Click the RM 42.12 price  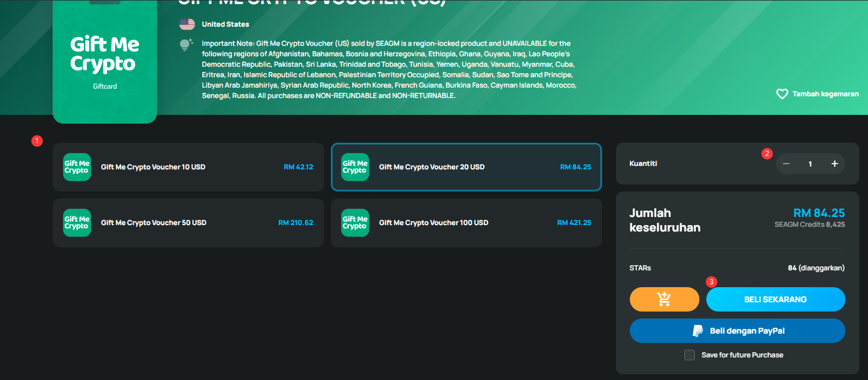(x=298, y=167)
